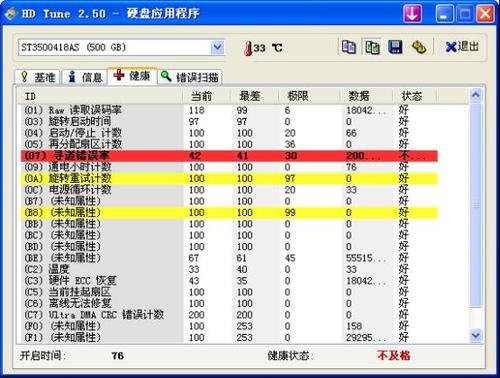Open the 错误扫描 error scan tab
The width and height of the screenshot is (500, 378).
pyautogui.click(x=190, y=77)
